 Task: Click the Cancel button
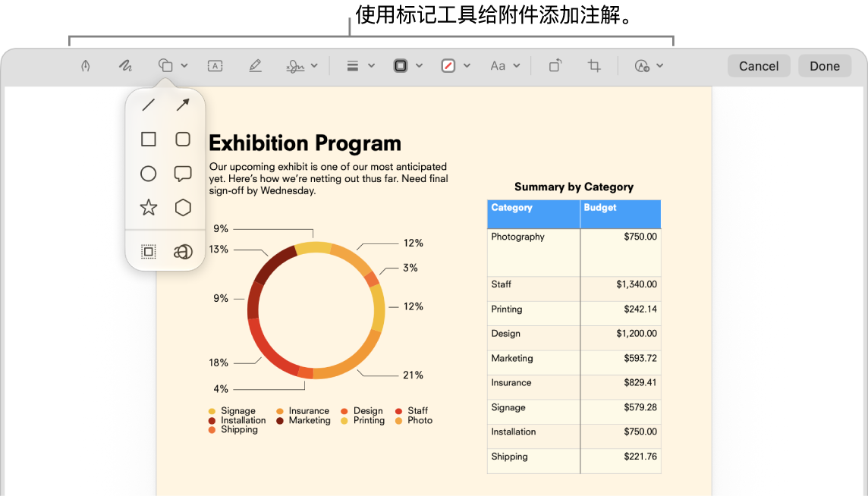pos(759,66)
